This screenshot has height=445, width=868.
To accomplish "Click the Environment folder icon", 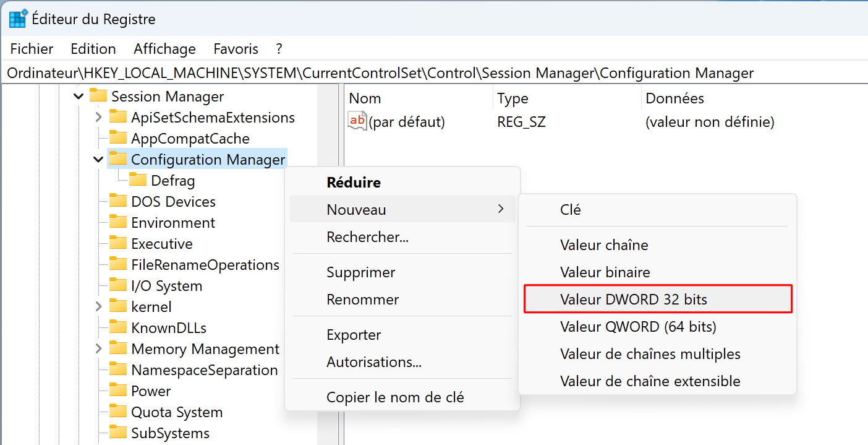I will point(118,223).
